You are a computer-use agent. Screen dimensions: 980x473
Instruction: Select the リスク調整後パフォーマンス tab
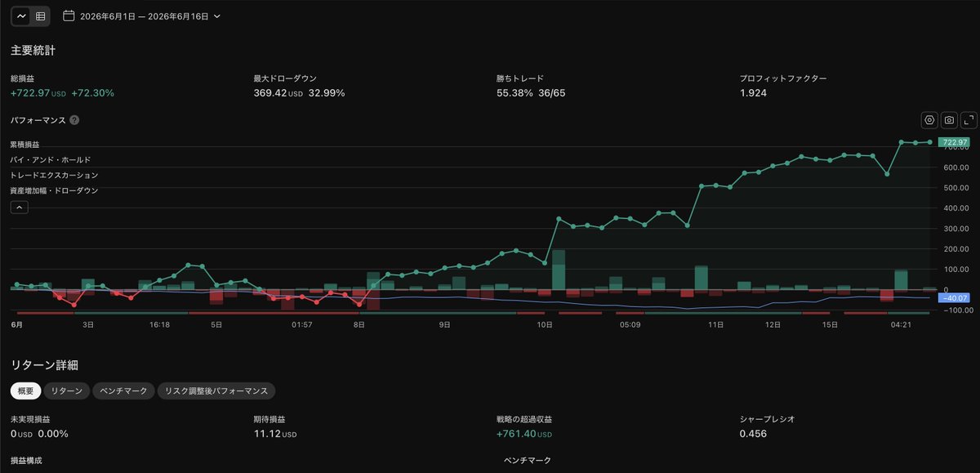pyautogui.click(x=216, y=391)
